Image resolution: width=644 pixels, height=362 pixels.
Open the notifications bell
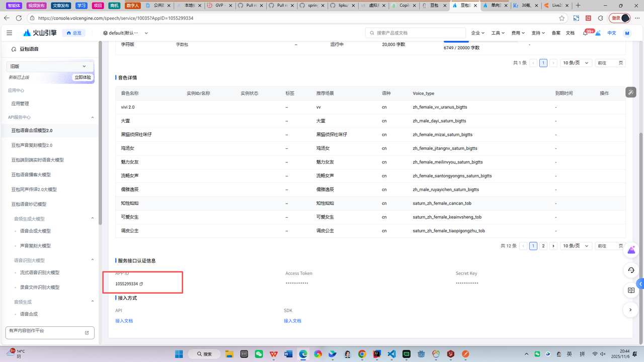(x=585, y=33)
